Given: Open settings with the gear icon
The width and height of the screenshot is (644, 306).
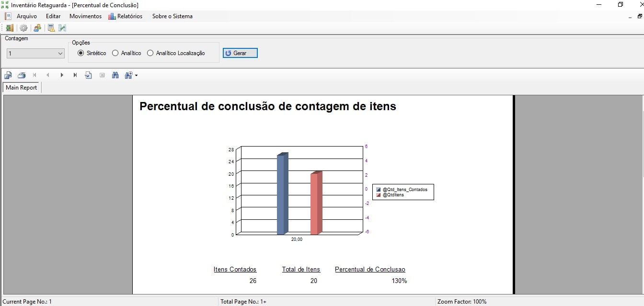Looking at the screenshot, I should pos(23,28).
